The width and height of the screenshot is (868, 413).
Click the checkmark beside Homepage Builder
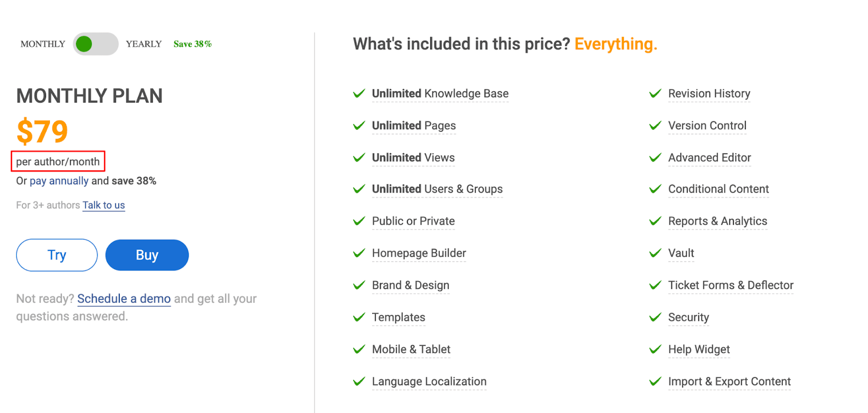click(359, 253)
